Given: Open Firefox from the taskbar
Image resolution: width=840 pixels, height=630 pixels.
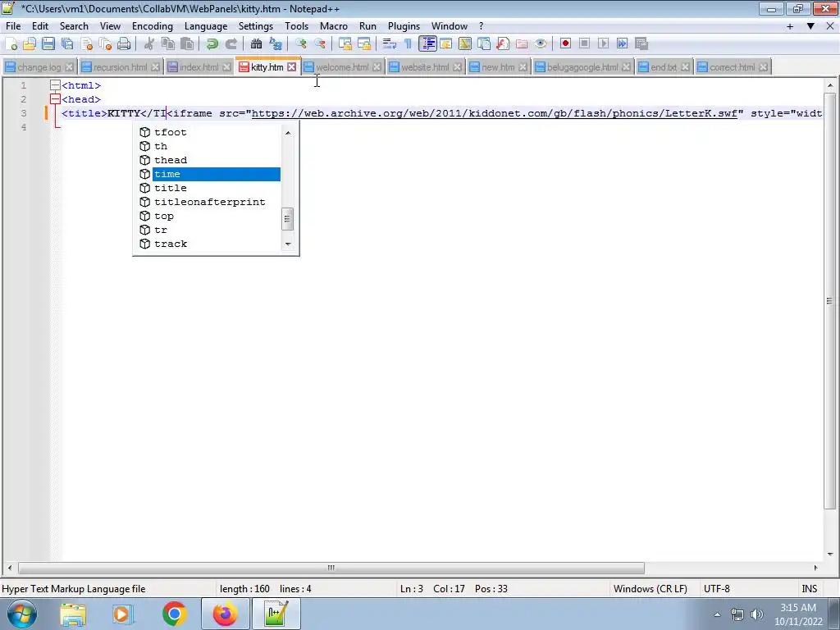Looking at the screenshot, I should point(226,614).
